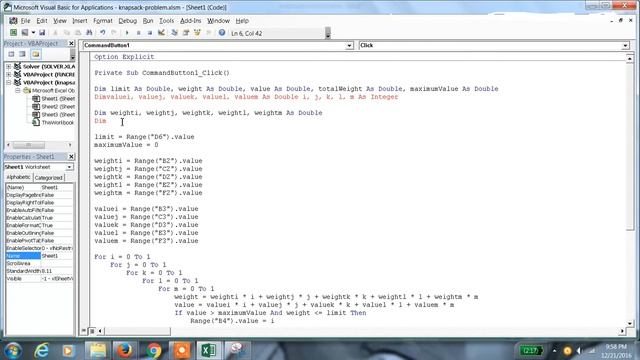
Task: Open the Edit menu
Action: click(42, 21)
